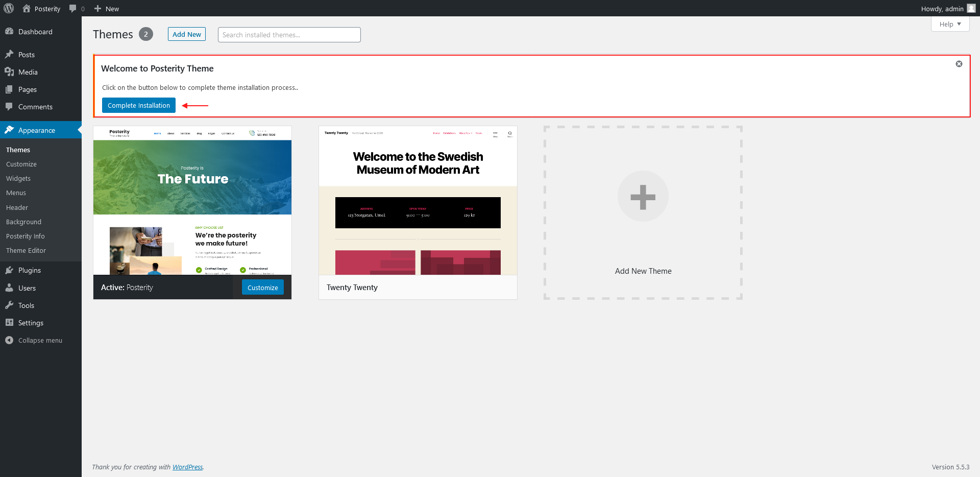Click the Add New Theme label
Screen dimensions: 980x477
pyautogui.click(x=643, y=271)
